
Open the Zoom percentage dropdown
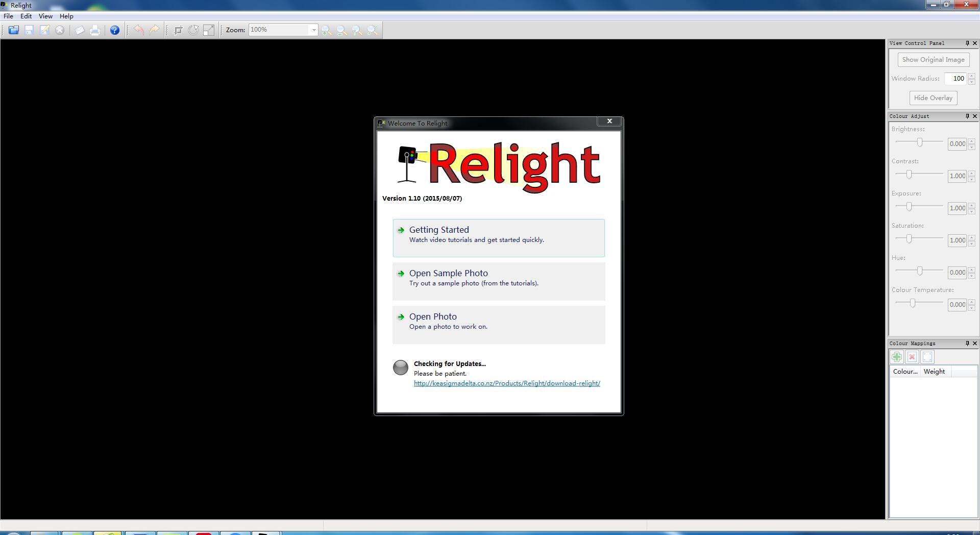tap(313, 29)
